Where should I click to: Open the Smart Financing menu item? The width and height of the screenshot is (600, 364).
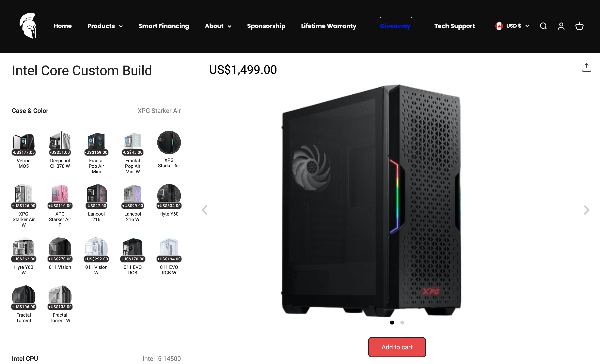[x=164, y=26]
